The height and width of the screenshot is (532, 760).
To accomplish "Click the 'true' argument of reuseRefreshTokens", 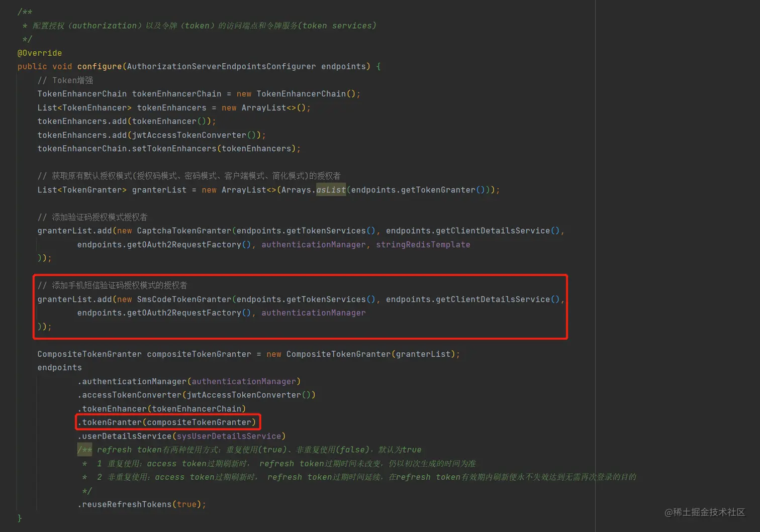I will [x=187, y=504].
